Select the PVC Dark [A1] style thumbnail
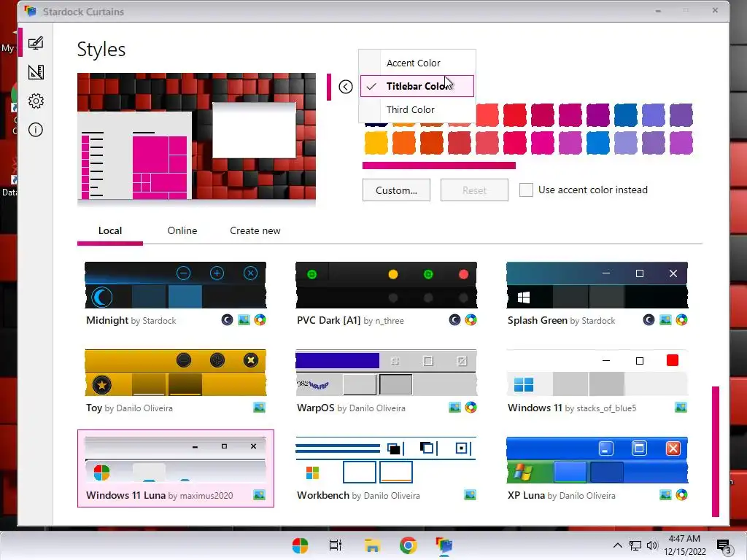 coord(386,285)
